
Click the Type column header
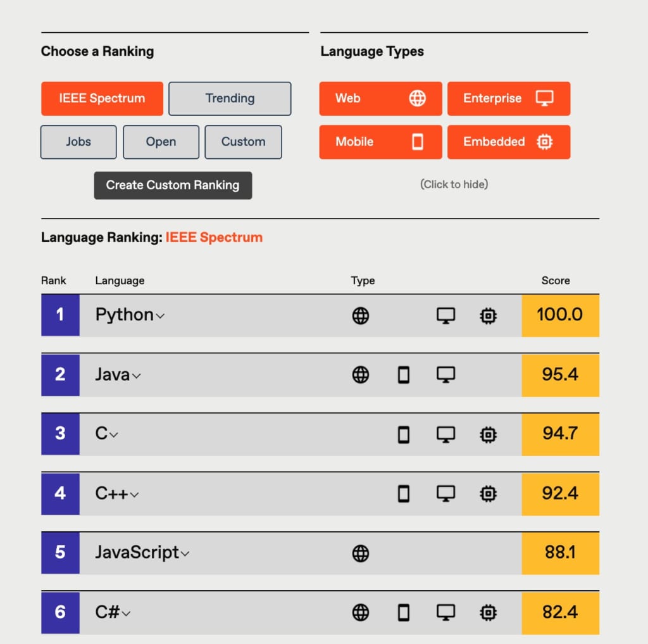[x=363, y=281]
